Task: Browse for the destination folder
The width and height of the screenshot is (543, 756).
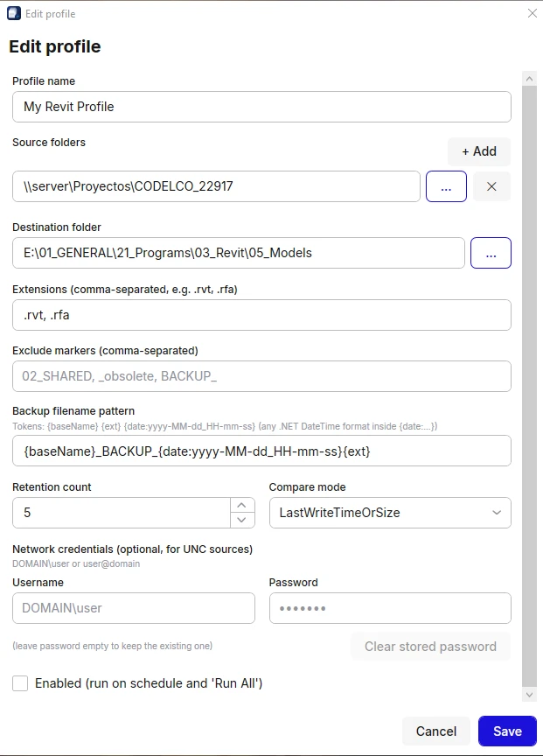Action: tap(491, 253)
